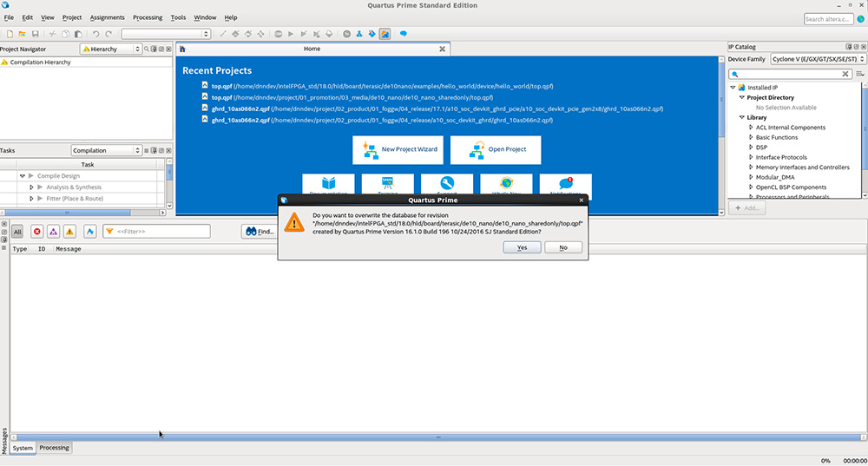Click the Open Project button

click(496, 149)
